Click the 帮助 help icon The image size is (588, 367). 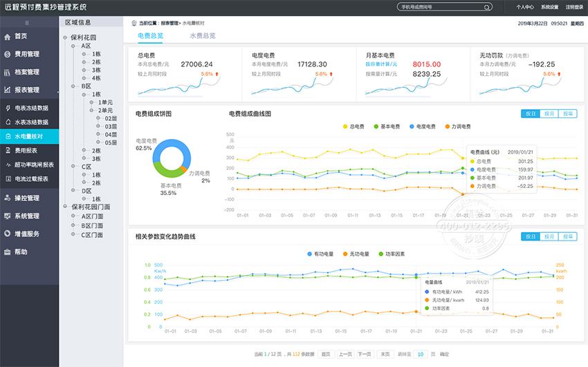[x=8, y=252]
